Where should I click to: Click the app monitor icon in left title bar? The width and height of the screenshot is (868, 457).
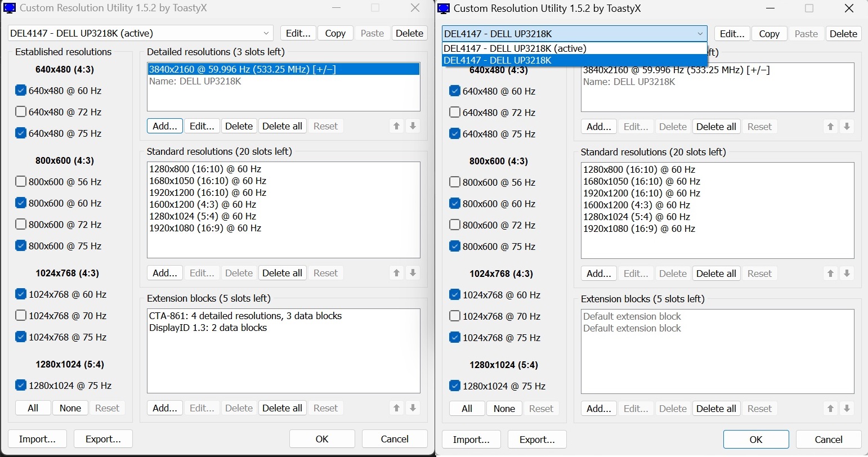point(10,8)
